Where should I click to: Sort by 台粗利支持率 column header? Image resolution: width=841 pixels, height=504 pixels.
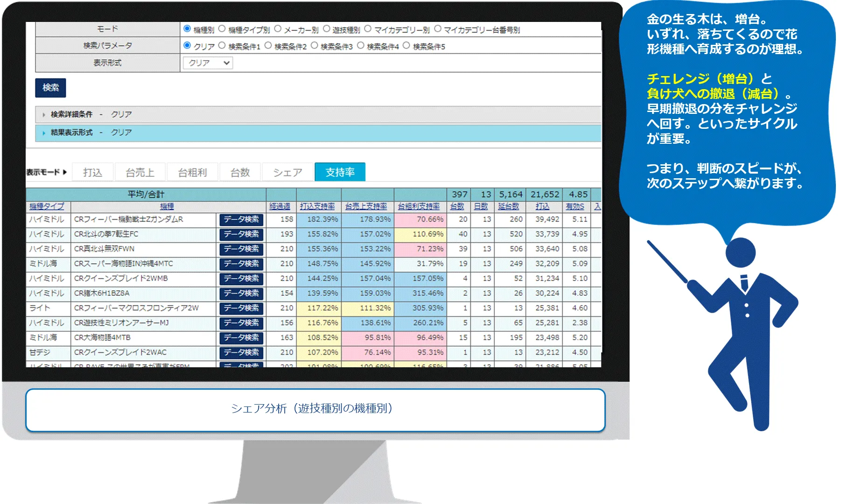click(419, 206)
